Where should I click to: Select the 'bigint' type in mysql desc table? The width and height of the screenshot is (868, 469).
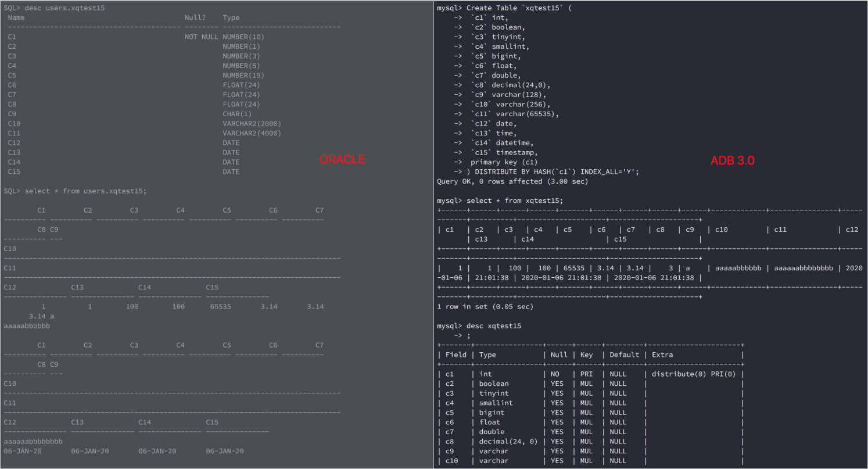[492, 413]
